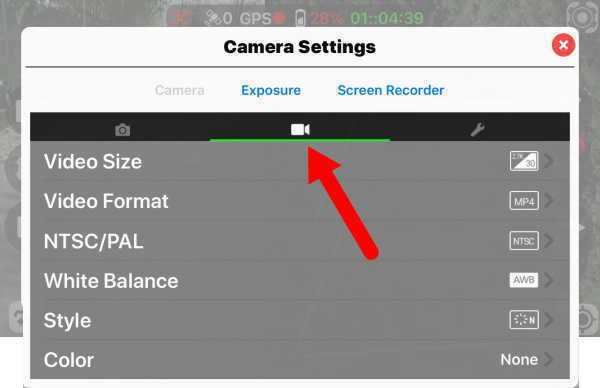600x388 pixels.
Task: Expand the Video Size chevron
Action: coord(549,161)
